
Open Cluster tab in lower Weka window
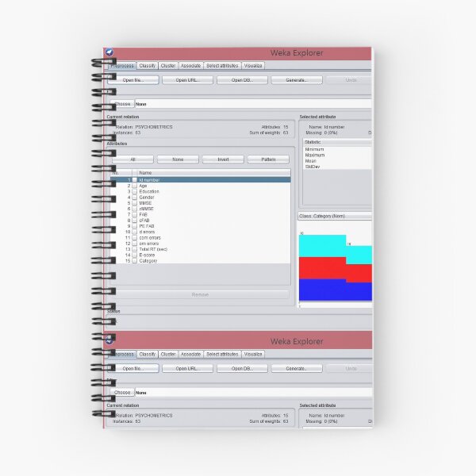coord(168,354)
